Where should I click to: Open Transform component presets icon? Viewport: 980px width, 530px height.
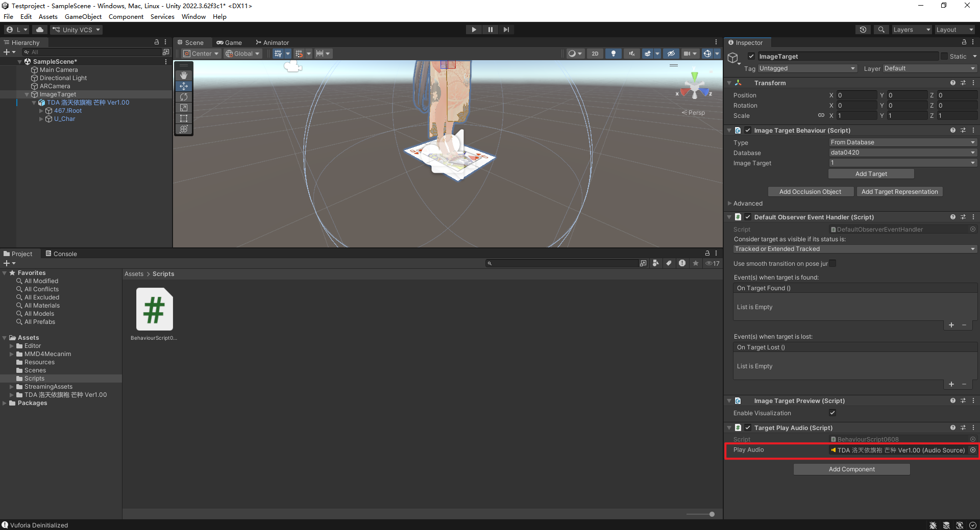coord(963,83)
